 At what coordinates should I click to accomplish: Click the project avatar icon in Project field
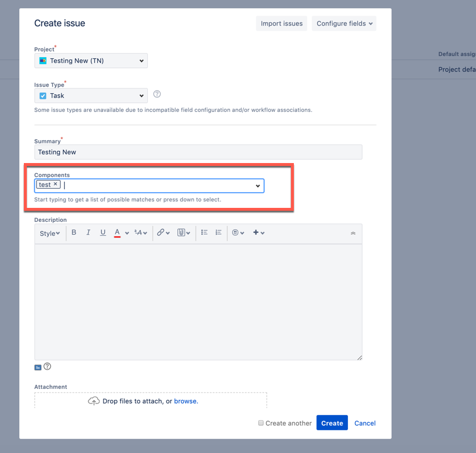pos(43,61)
